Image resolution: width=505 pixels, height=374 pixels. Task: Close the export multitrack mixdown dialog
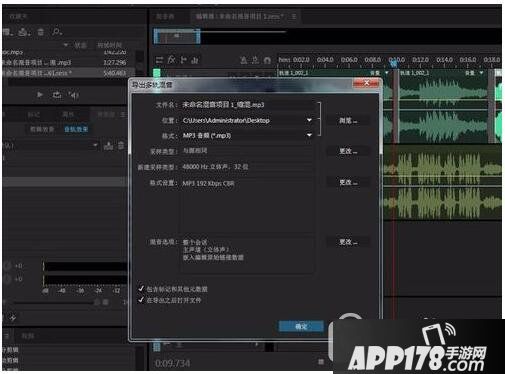point(366,83)
